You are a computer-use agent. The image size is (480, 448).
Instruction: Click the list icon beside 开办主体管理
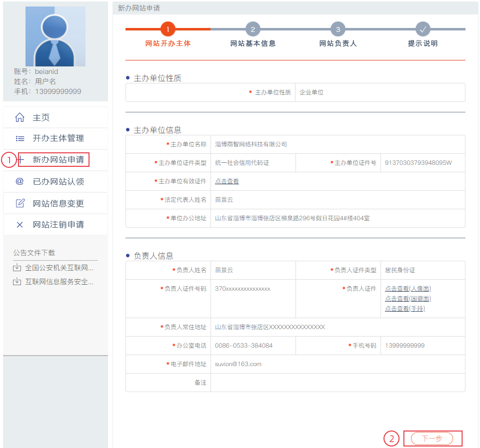pos(20,138)
